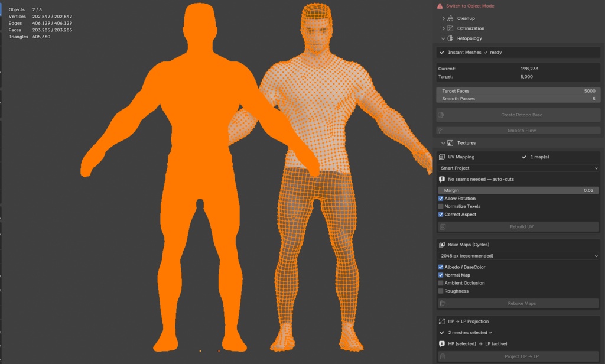Open the Smart Project UV method dropdown

click(518, 168)
